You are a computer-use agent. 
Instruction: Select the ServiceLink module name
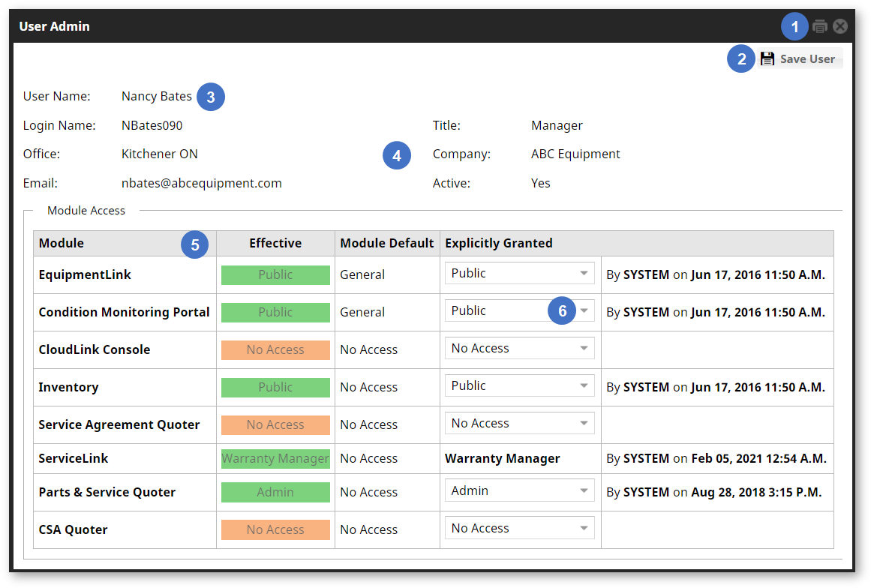[74, 459]
